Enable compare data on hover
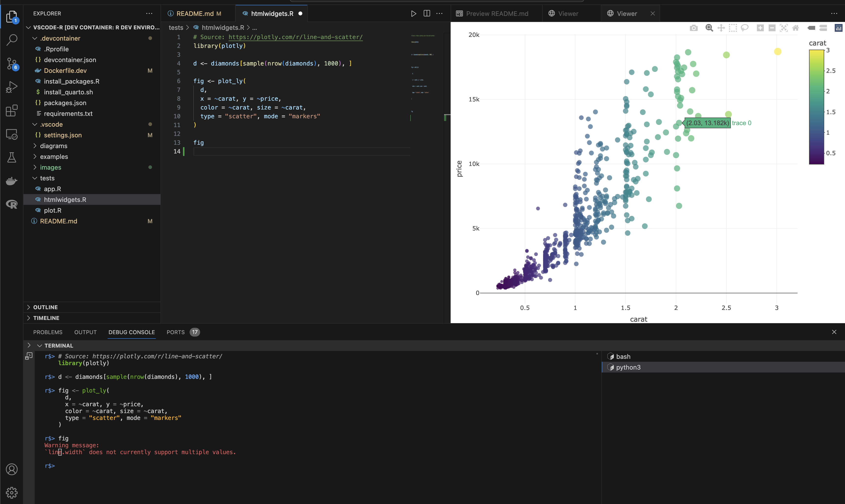Screen dimensions: 845x504 (x=823, y=28)
